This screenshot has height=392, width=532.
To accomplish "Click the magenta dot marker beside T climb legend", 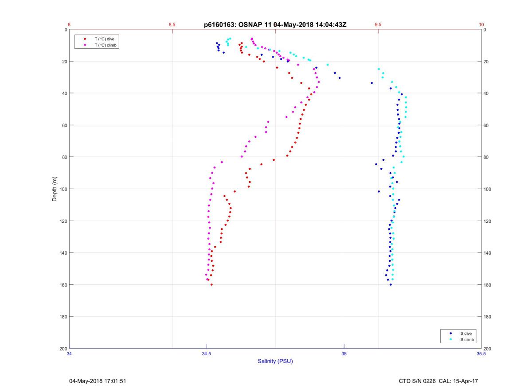I will [85, 45].
